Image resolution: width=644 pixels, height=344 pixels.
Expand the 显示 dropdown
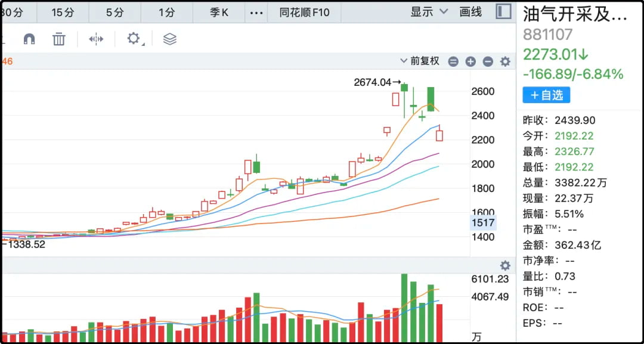click(429, 12)
